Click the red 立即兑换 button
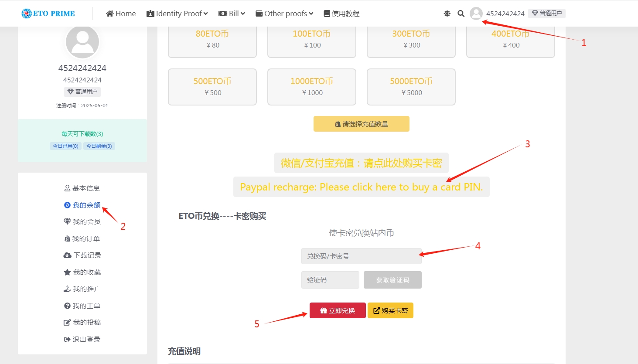The width and height of the screenshot is (638, 364). pyautogui.click(x=338, y=310)
